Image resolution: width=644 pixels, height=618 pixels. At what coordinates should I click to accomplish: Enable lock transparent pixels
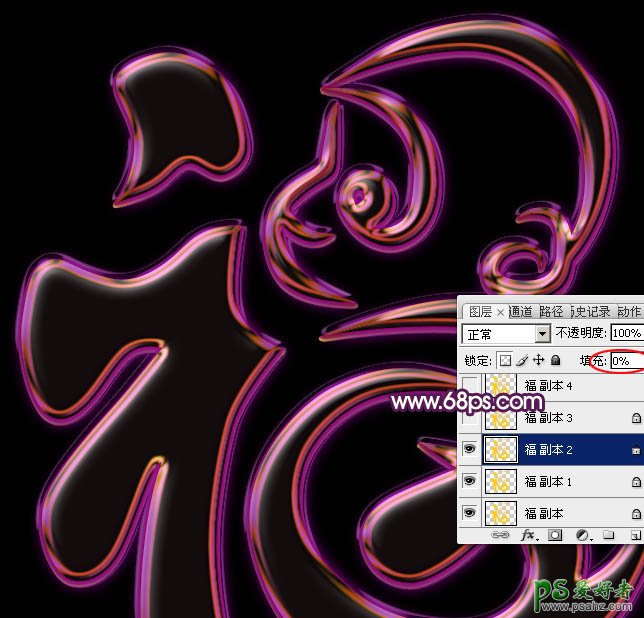tap(505, 360)
